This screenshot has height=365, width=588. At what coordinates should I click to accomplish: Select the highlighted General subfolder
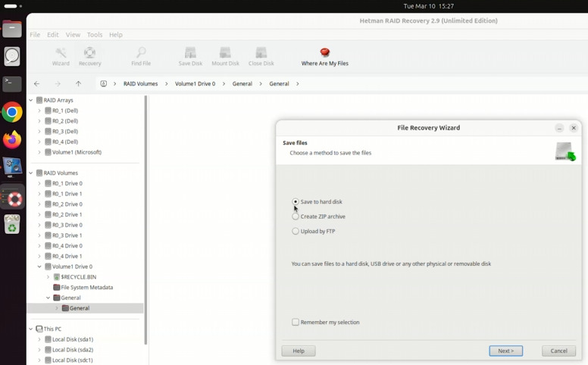click(x=75, y=308)
